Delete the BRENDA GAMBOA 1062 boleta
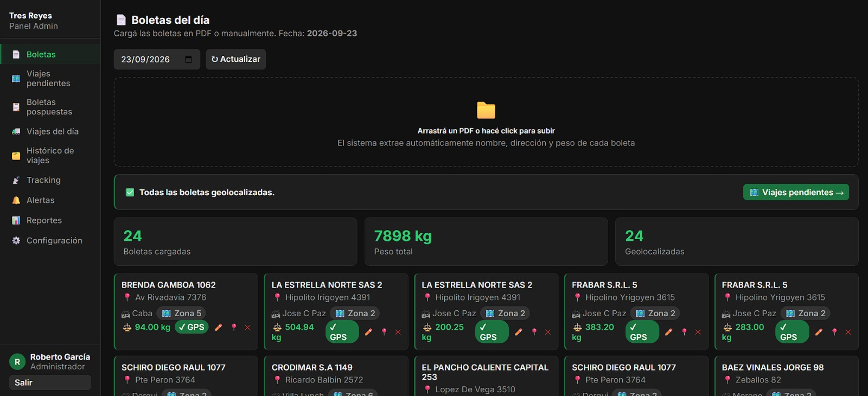 248,327
